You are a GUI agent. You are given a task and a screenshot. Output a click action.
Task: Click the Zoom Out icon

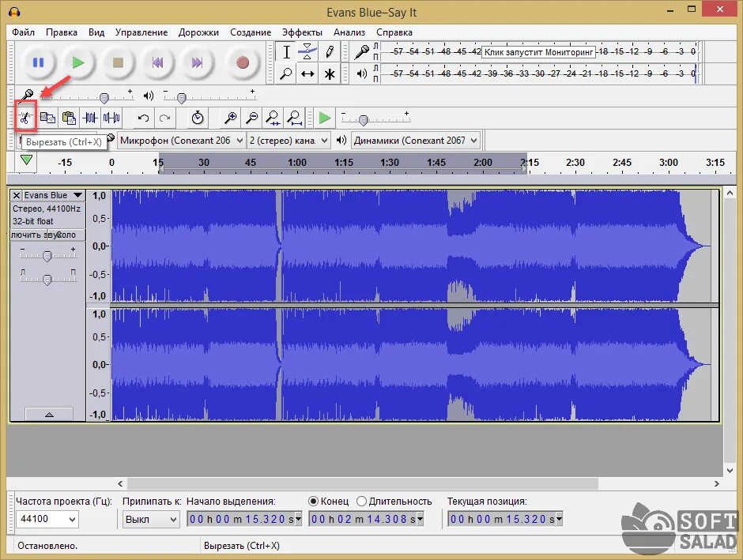(251, 118)
